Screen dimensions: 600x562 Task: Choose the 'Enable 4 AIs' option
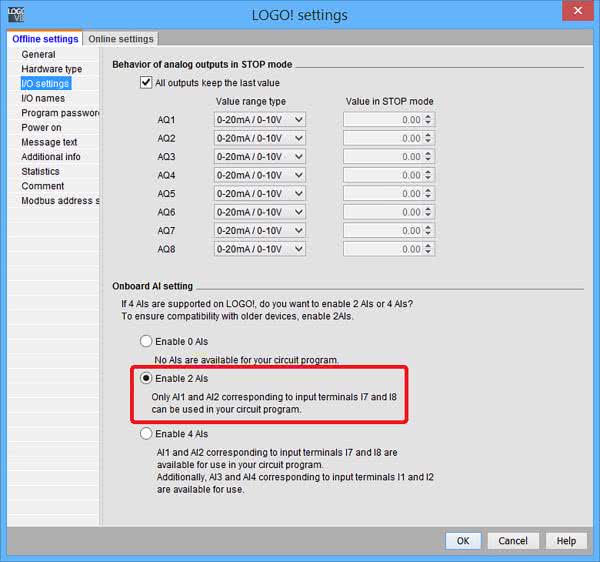[x=146, y=434]
